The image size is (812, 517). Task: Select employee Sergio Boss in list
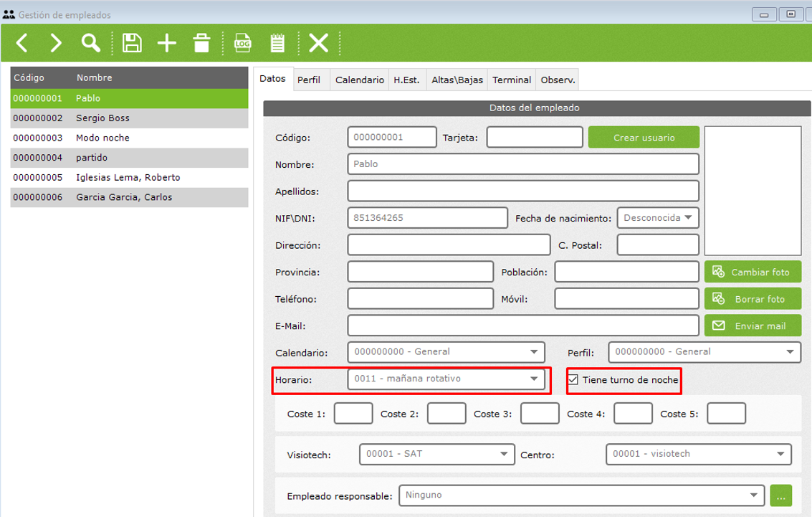pyautogui.click(x=102, y=118)
